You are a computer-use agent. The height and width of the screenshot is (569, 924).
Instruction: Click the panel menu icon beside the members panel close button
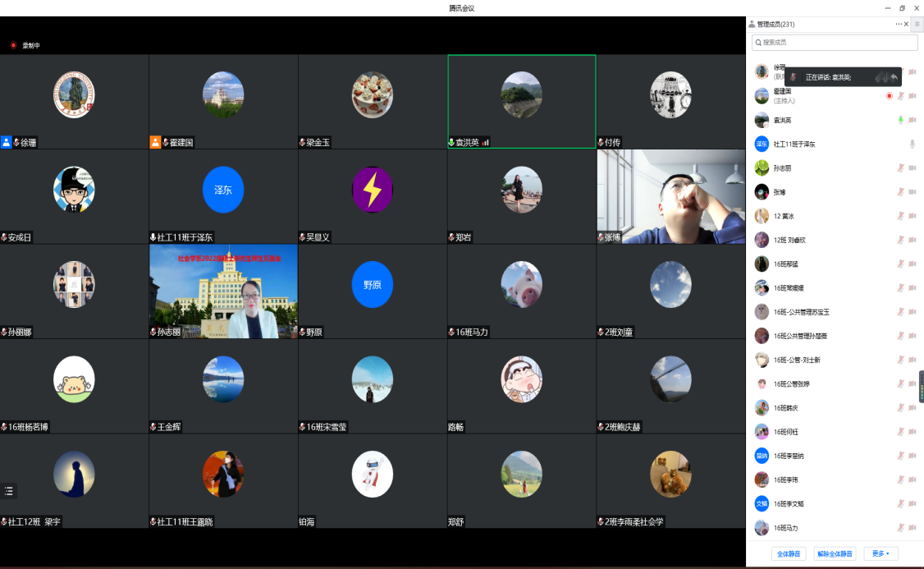(917, 25)
